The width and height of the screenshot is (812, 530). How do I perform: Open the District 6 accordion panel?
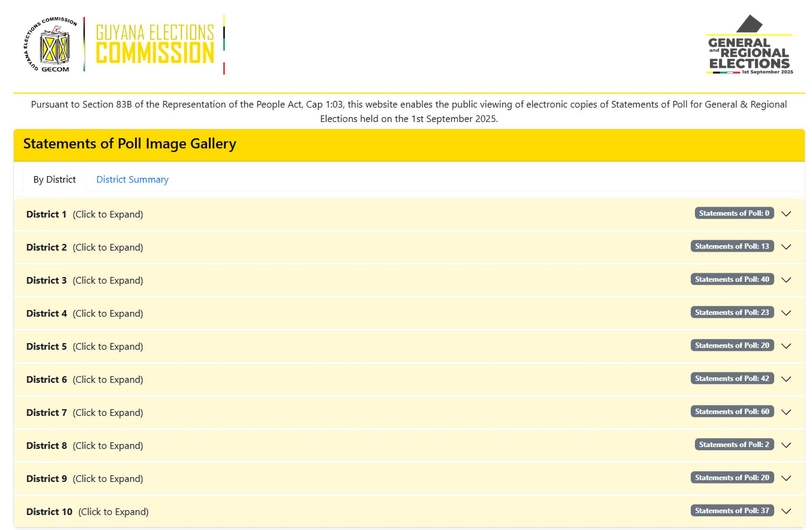(85, 379)
